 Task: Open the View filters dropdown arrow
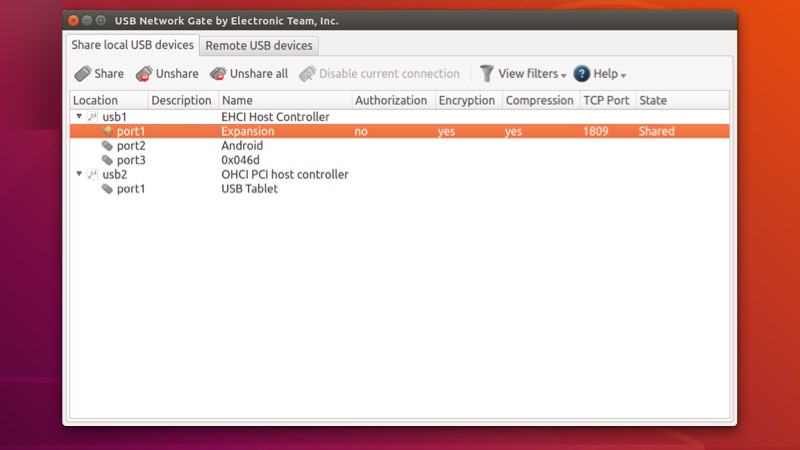click(563, 76)
